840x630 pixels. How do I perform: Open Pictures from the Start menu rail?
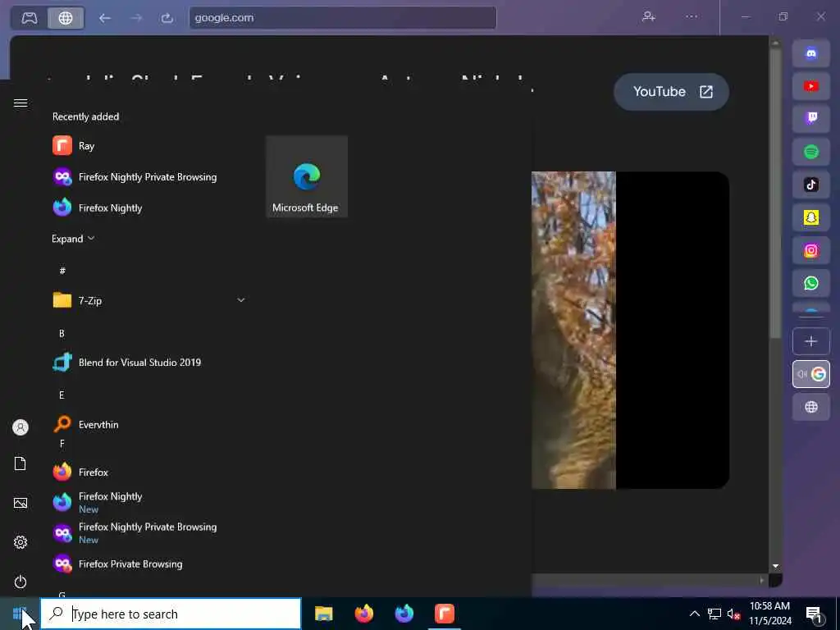(x=21, y=503)
